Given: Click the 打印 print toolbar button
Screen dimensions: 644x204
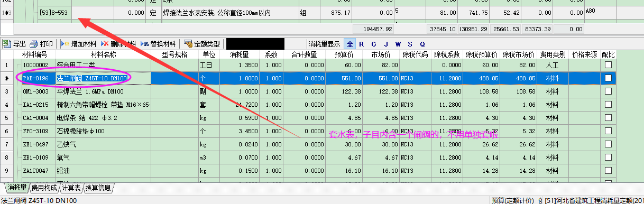Looking at the screenshot, I should pos(41,44).
